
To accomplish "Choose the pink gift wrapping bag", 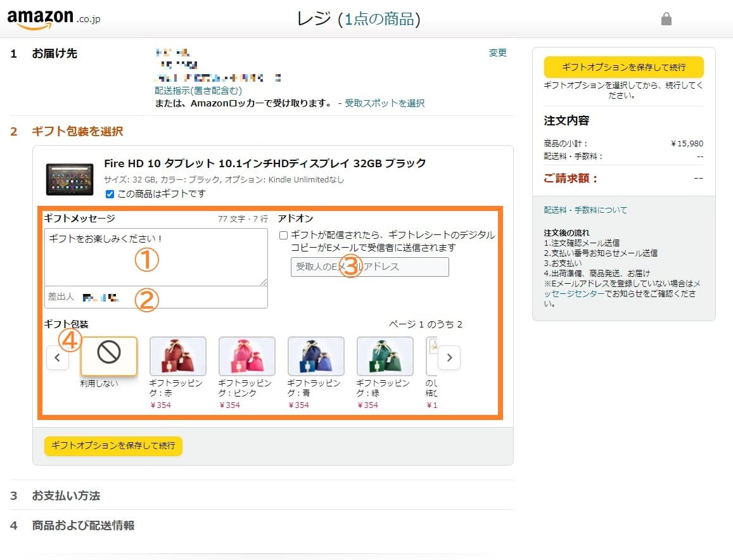I will [247, 356].
